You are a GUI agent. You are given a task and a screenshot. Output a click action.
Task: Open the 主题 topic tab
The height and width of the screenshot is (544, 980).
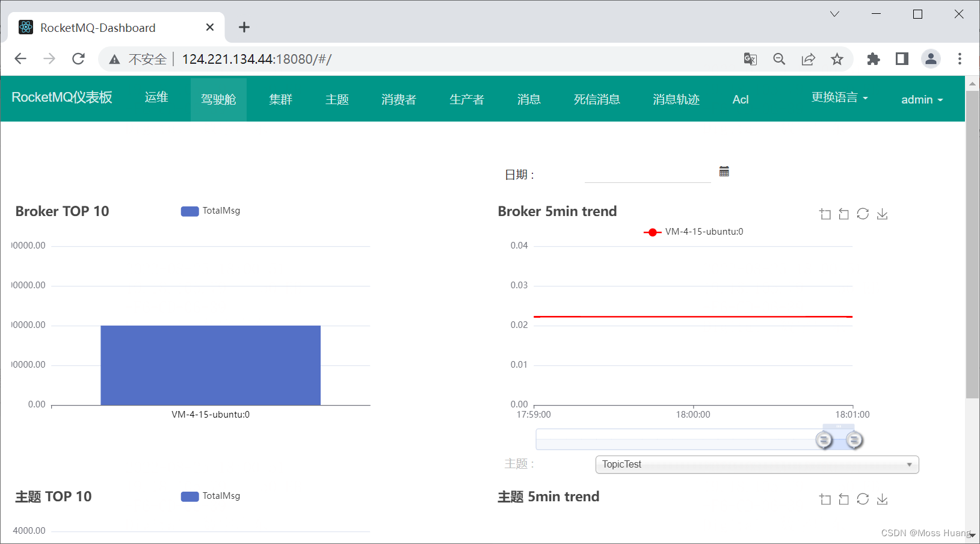(x=337, y=99)
